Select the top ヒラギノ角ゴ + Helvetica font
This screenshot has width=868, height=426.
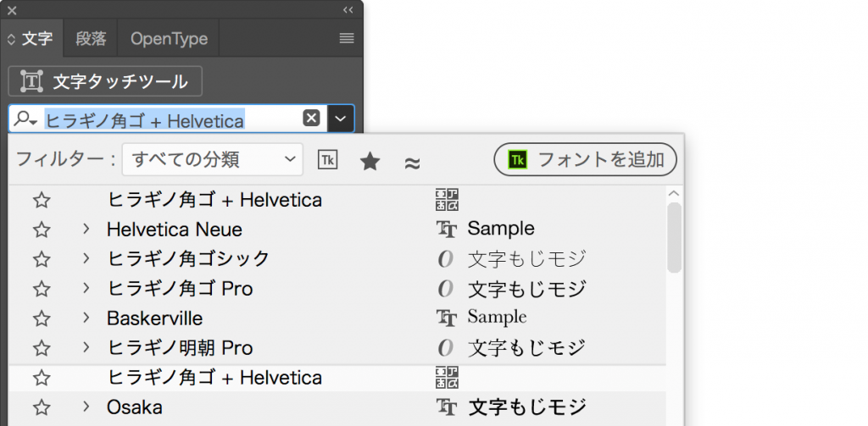tap(214, 200)
